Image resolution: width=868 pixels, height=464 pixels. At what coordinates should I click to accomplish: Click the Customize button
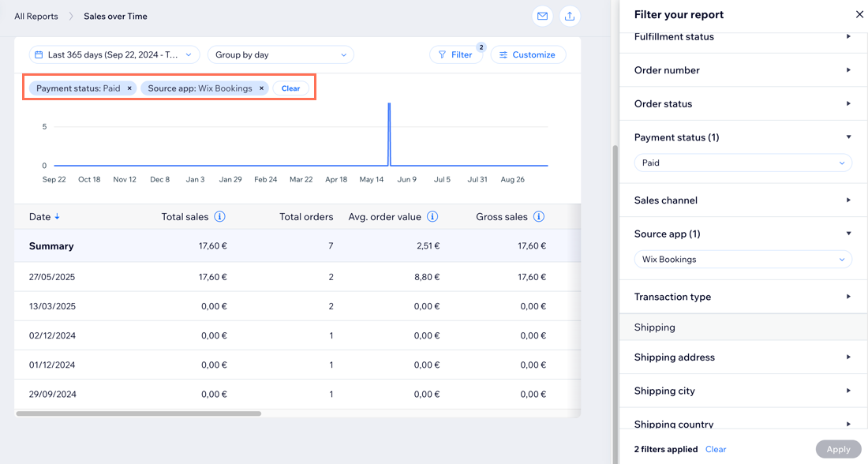click(528, 55)
